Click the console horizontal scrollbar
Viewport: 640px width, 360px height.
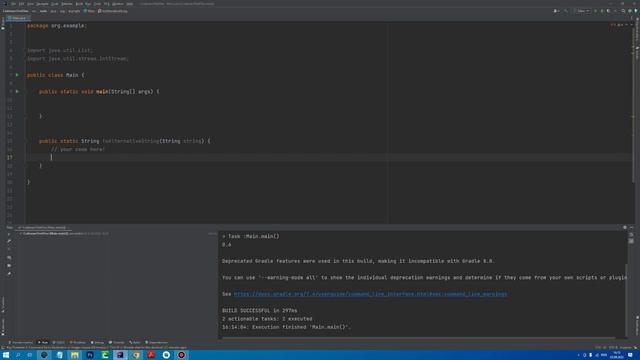(418, 338)
